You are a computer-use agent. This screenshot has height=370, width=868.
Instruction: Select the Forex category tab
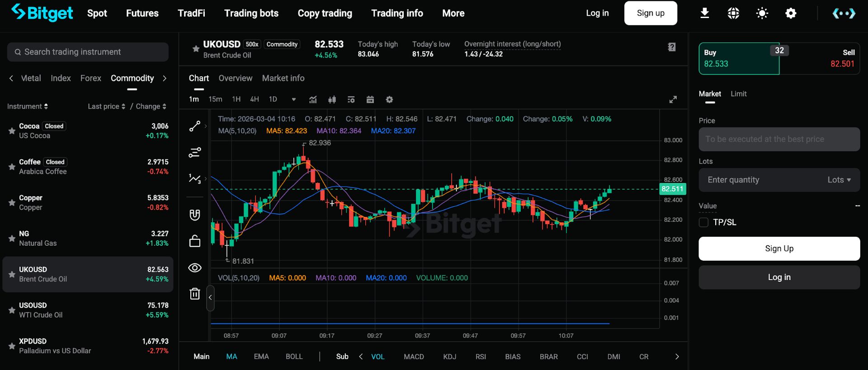click(x=91, y=78)
